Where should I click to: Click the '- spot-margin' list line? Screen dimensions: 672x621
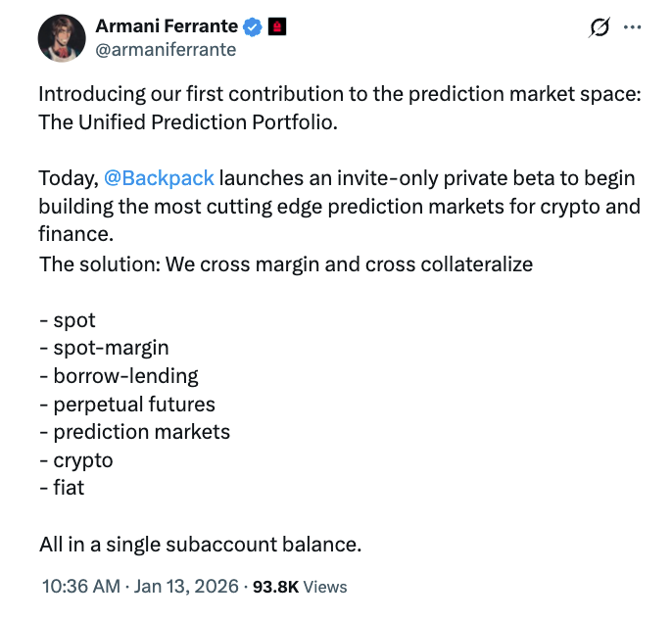pyautogui.click(x=104, y=348)
